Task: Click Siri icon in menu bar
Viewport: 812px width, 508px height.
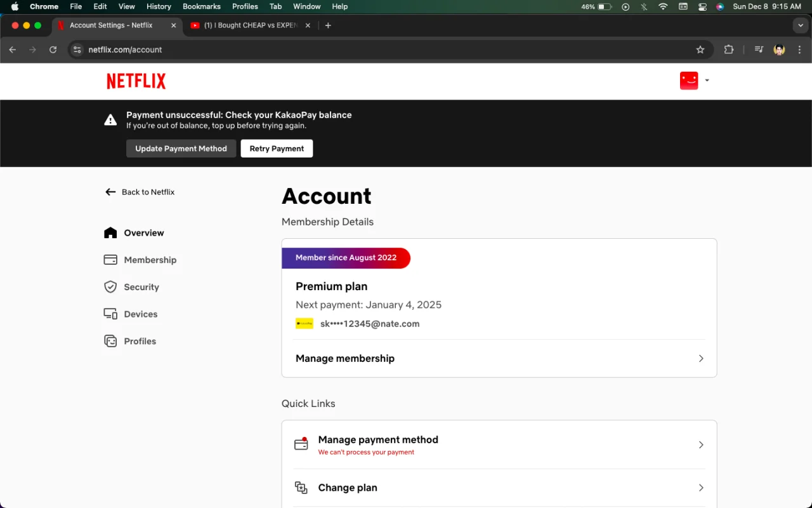Action: 720,6
